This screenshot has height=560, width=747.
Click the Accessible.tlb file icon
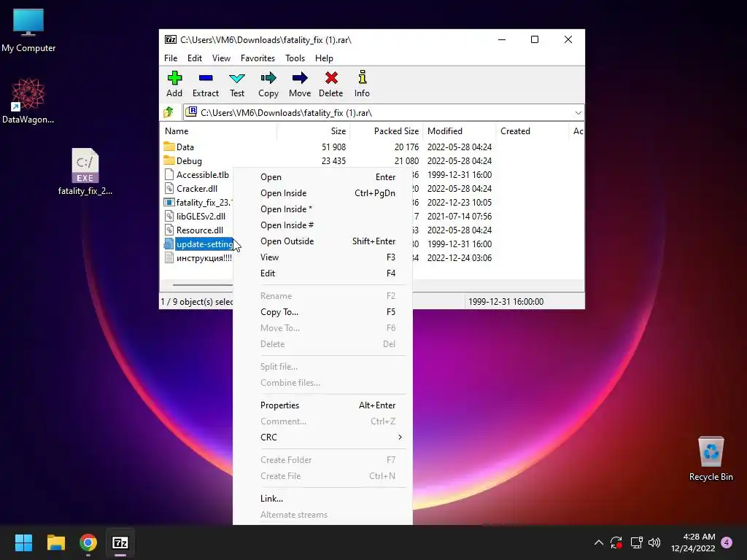pos(169,174)
